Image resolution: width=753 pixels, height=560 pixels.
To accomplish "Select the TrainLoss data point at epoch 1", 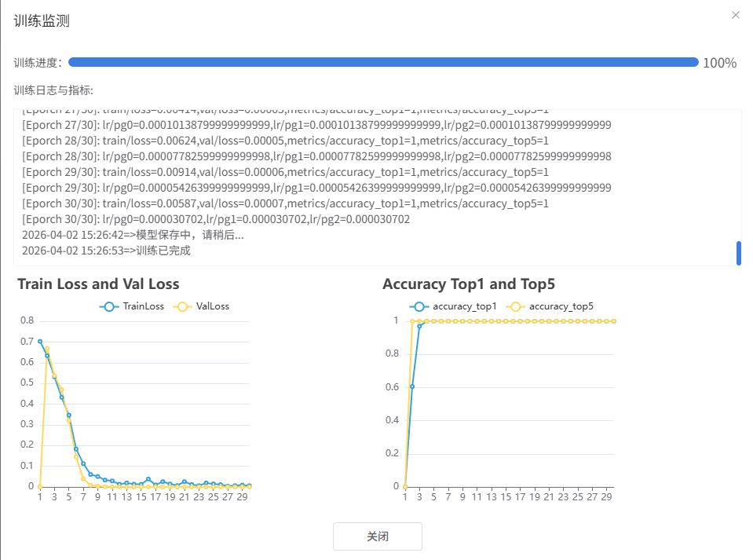I will [40, 341].
